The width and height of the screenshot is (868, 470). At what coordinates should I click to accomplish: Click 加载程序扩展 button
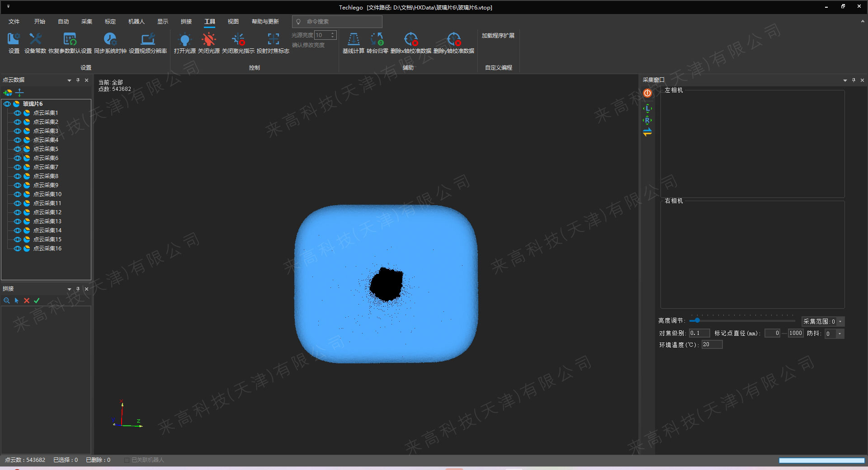pos(498,36)
